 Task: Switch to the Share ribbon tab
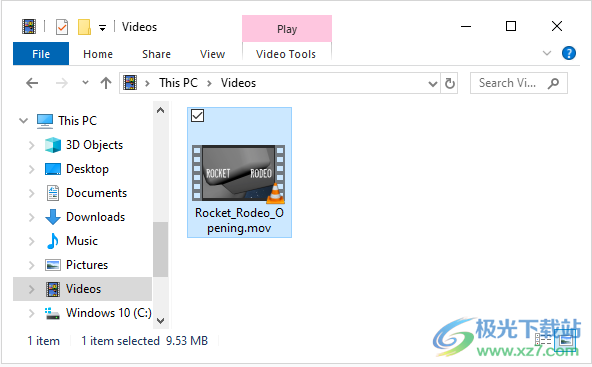pos(156,54)
